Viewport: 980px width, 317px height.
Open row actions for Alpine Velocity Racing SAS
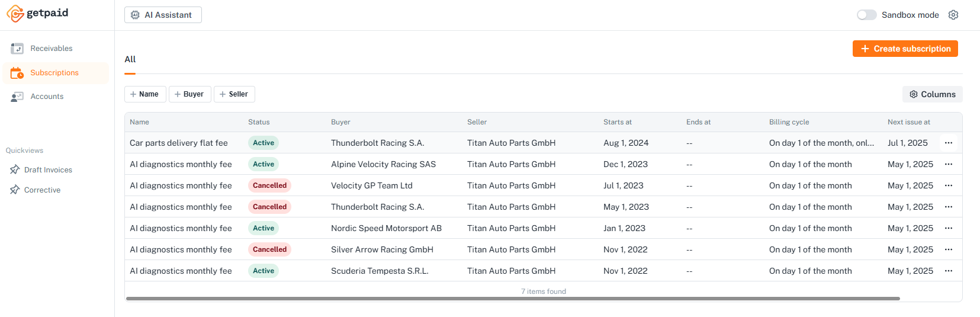[x=949, y=164]
